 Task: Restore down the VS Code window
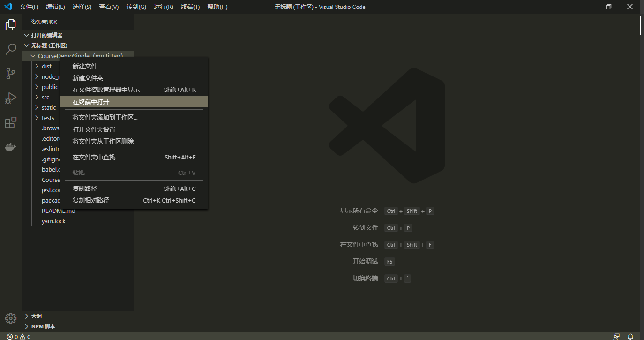pyautogui.click(x=608, y=7)
